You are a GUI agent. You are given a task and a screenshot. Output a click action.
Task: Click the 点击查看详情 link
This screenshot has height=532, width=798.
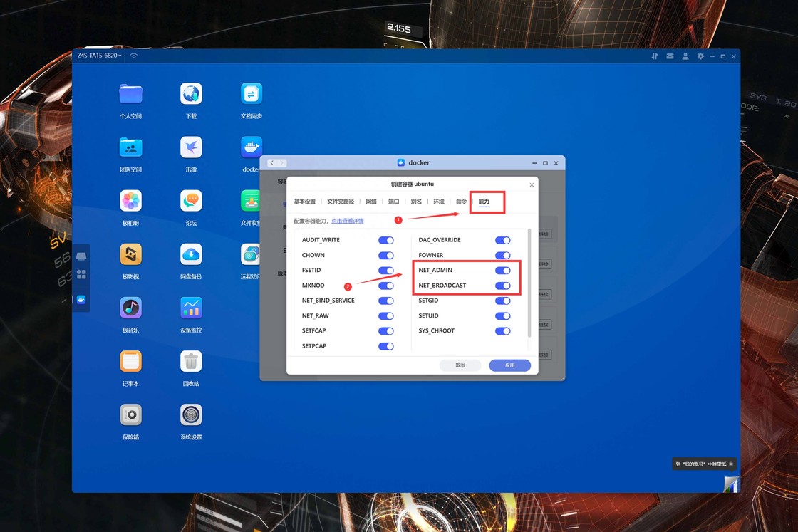pos(348,221)
